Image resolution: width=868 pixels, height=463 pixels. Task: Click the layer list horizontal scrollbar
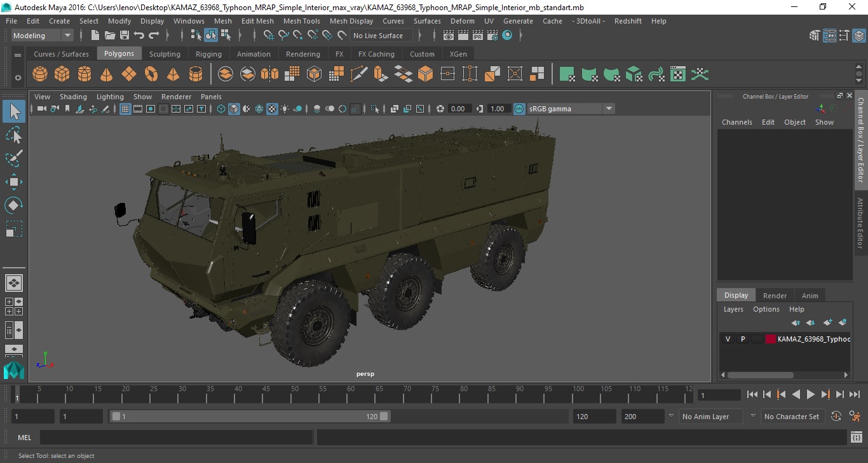[761, 375]
